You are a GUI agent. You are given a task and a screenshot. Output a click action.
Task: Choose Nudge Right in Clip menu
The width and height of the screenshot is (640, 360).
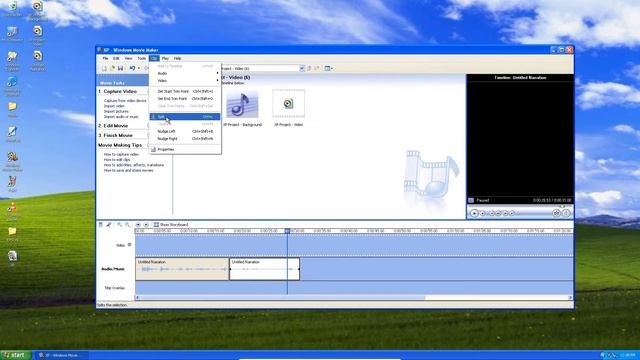click(185, 139)
